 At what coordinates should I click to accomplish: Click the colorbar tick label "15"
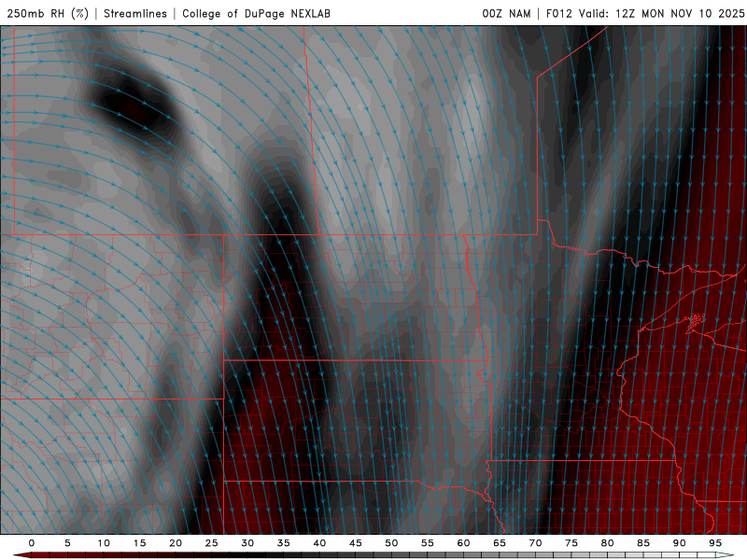[x=139, y=543]
